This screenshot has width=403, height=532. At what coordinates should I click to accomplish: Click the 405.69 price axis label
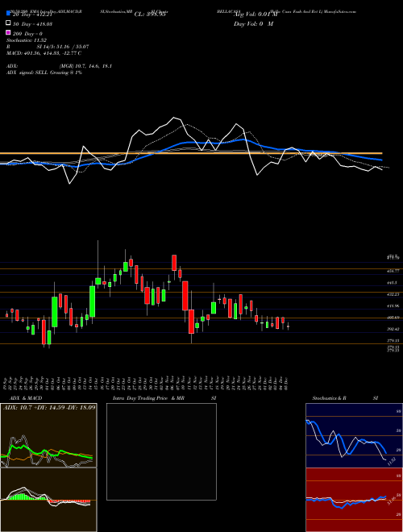pos(393,318)
